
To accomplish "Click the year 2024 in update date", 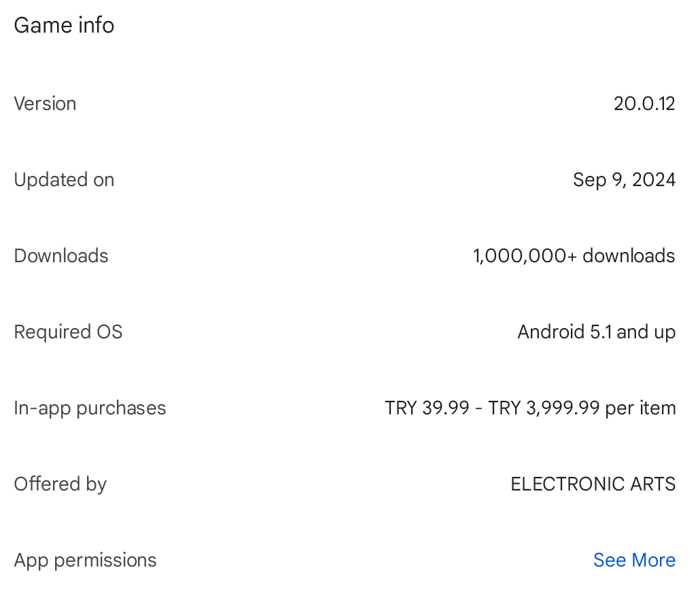I will click(x=653, y=179).
